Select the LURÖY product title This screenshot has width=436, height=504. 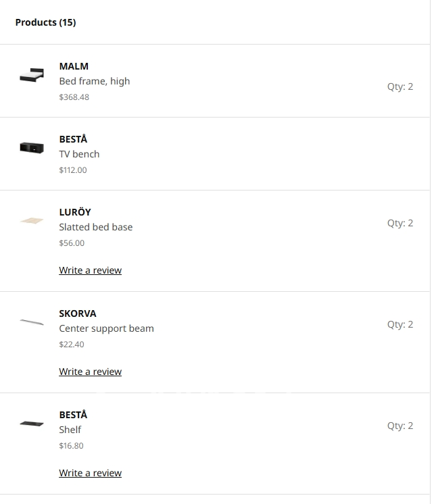pos(75,212)
